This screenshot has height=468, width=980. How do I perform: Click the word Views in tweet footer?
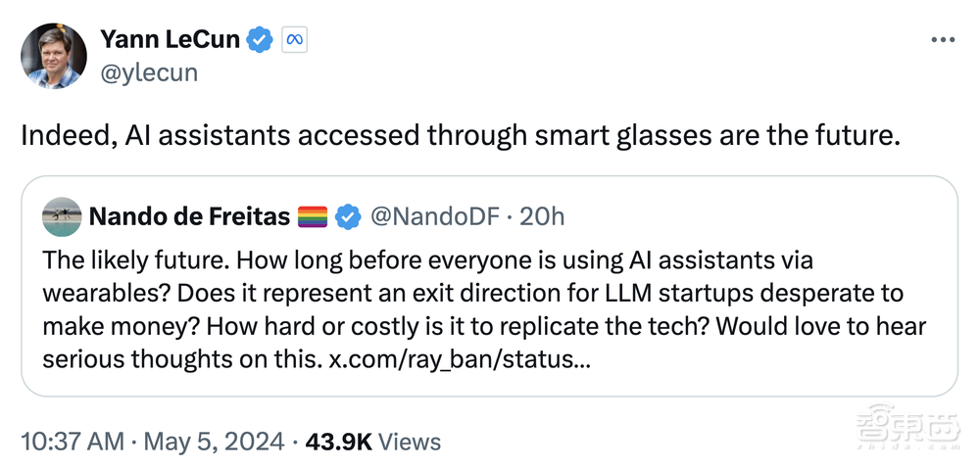coord(409,442)
